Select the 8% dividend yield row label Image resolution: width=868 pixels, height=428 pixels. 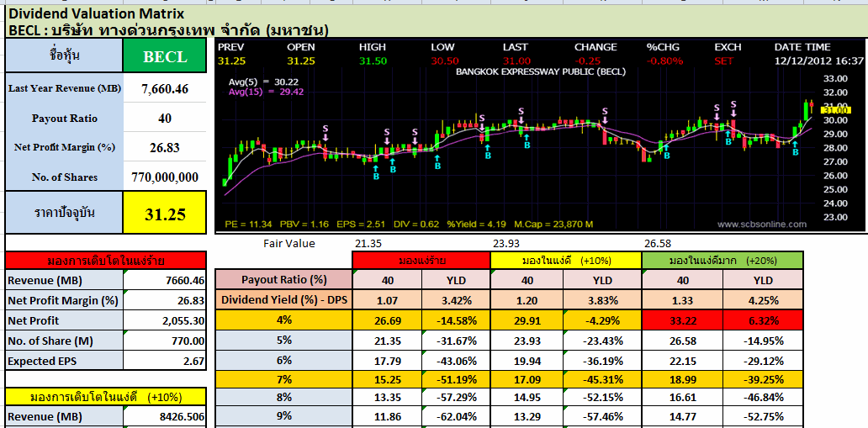pos(283,396)
